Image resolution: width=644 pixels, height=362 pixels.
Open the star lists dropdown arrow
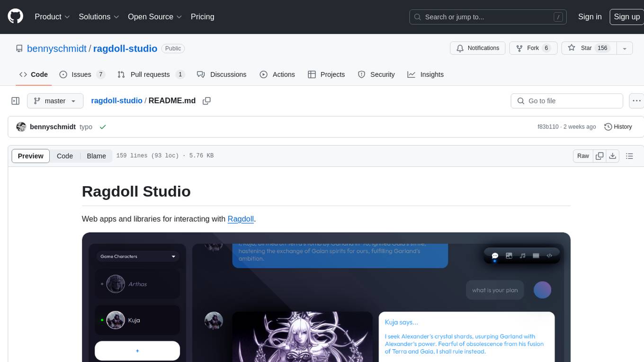point(624,48)
